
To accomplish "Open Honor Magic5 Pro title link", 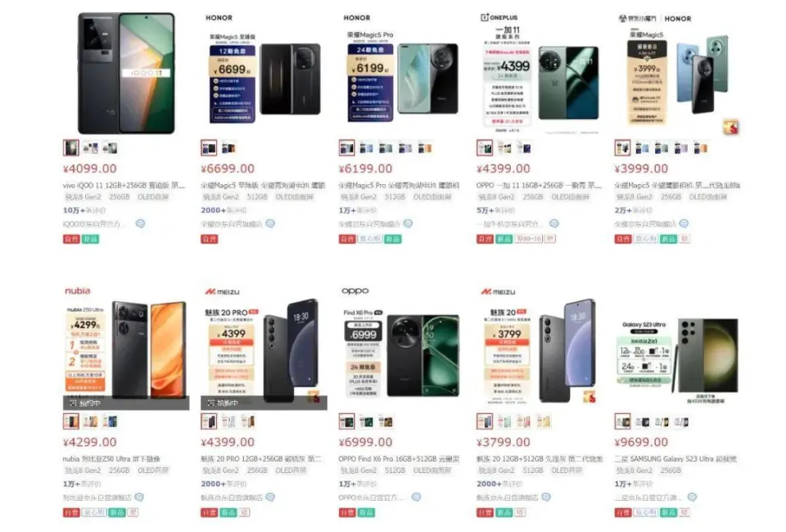I will point(399,185).
